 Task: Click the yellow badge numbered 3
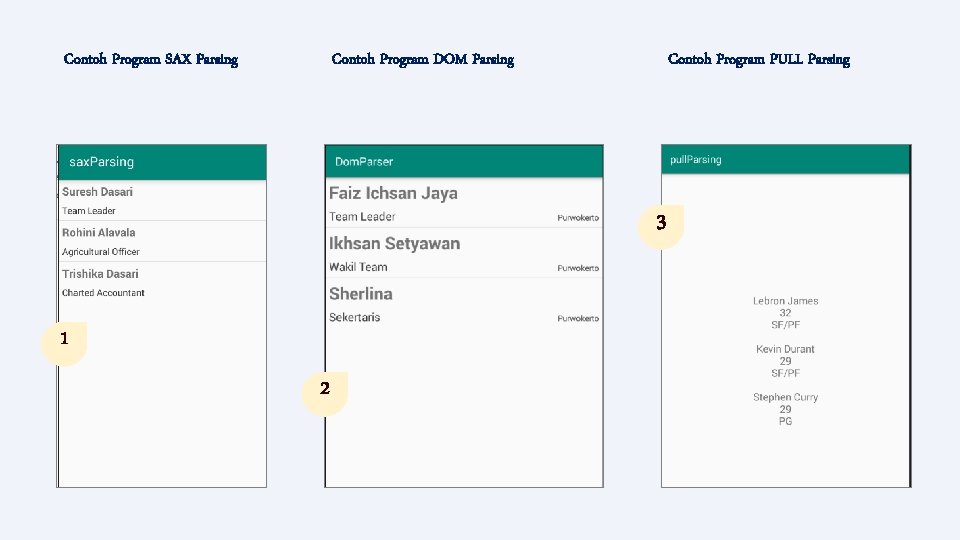(x=661, y=223)
